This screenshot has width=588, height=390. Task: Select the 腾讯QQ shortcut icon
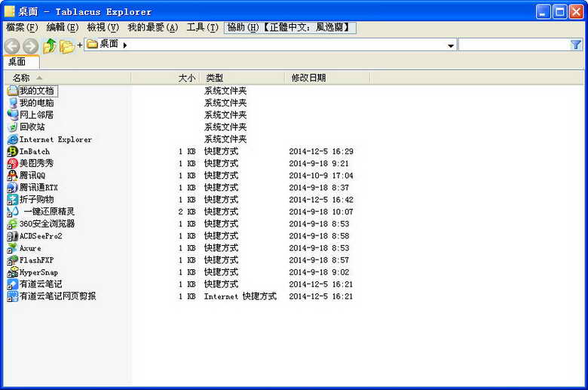pyautogui.click(x=12, y=175)
